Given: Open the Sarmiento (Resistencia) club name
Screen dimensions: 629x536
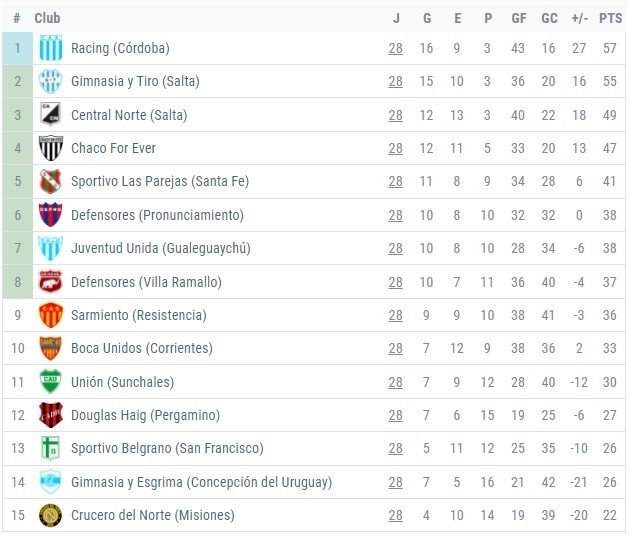Looking at the screenshot, I should point(139,315).
